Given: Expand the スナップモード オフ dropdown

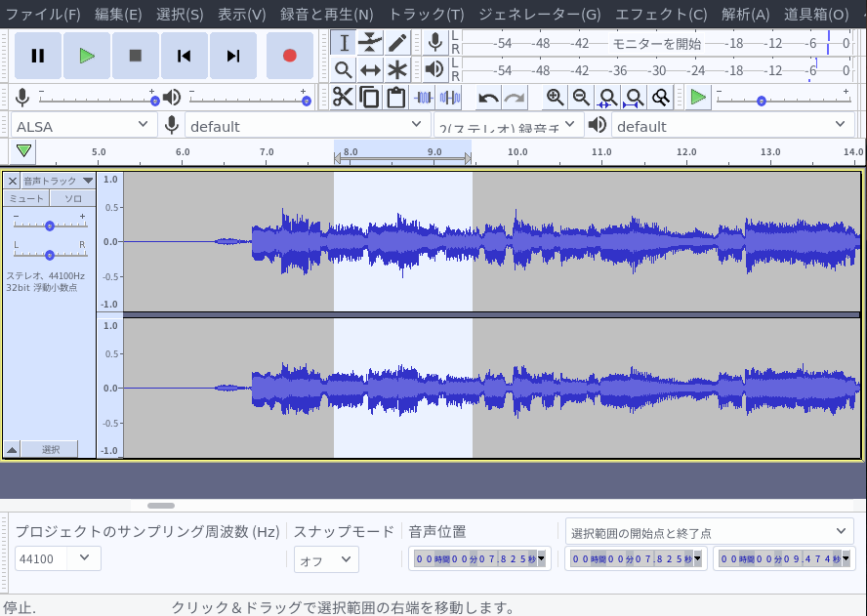Looking at the screenshot, I should [x=326, y=559].
